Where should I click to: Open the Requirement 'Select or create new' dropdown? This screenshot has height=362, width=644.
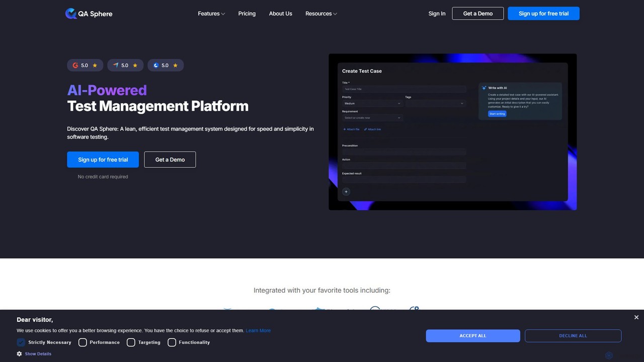[372, 118]
